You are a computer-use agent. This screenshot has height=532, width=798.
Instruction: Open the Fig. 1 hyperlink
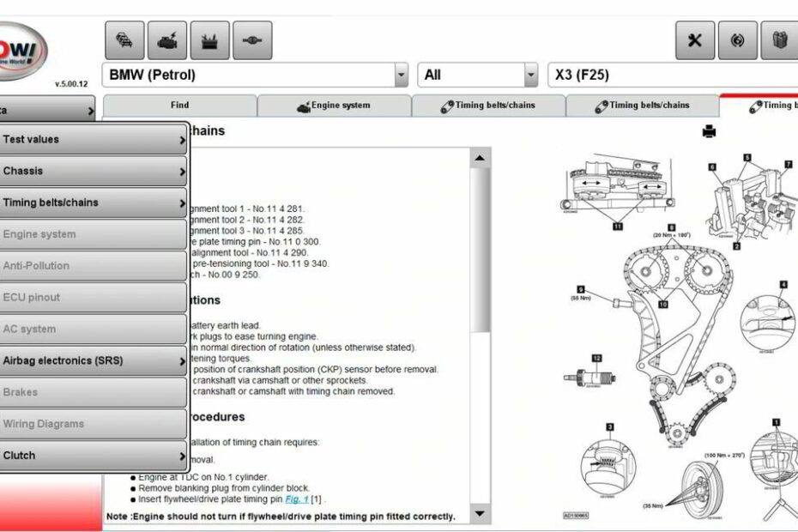[x=296, y=499]
